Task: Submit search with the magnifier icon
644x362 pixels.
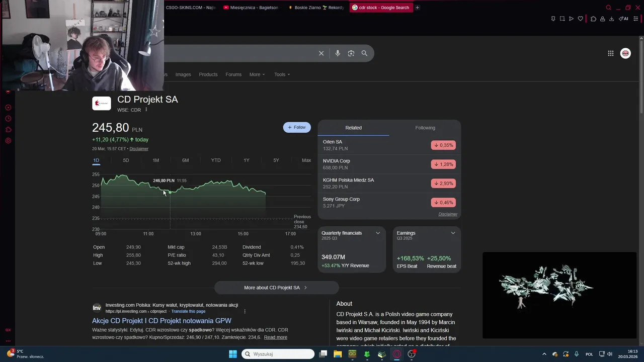Action: [x=364, y=53]
